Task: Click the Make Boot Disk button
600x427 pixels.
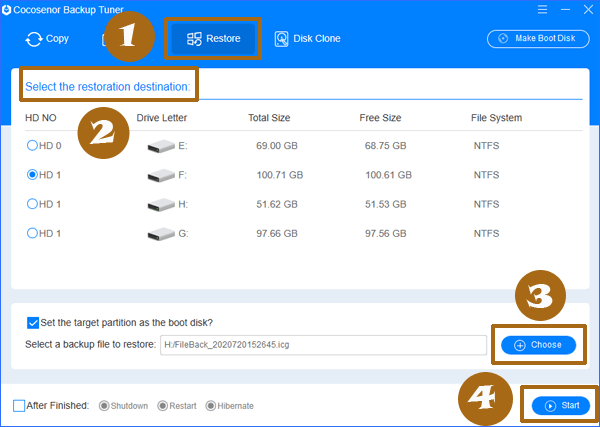Action: 538,39
